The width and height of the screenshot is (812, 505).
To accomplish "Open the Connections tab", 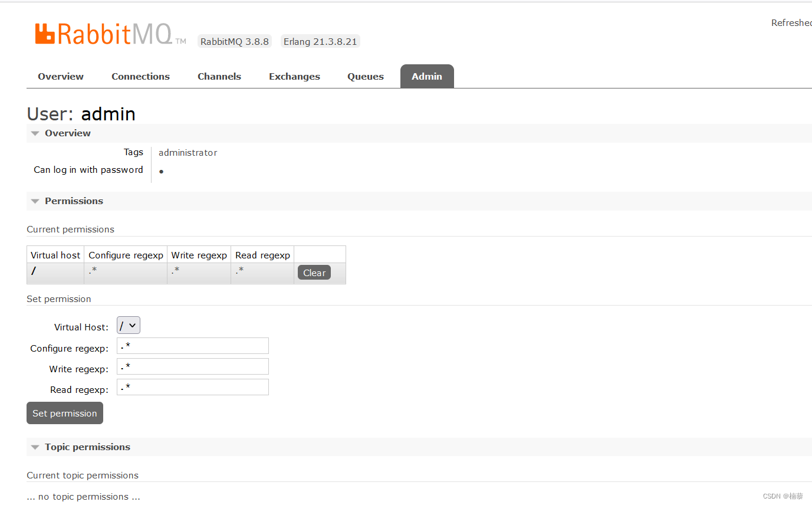I will click(140, 76).
